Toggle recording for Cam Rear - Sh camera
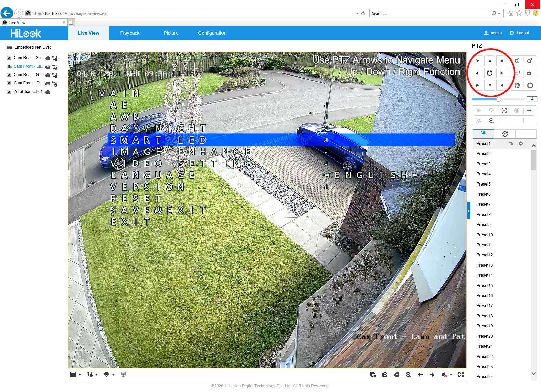This screenshot has height=392, width=541. (48, 58)
